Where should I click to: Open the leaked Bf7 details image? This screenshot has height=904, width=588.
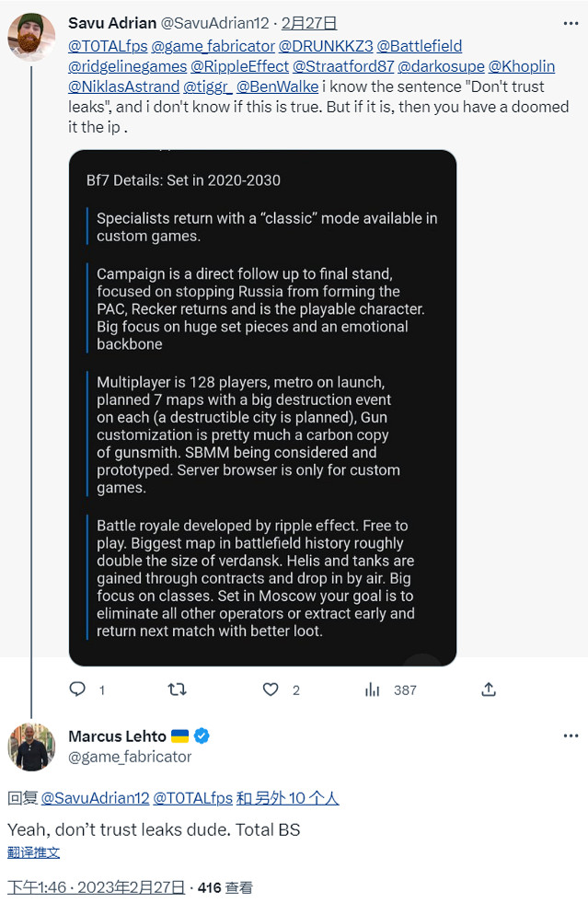point(262,407)
